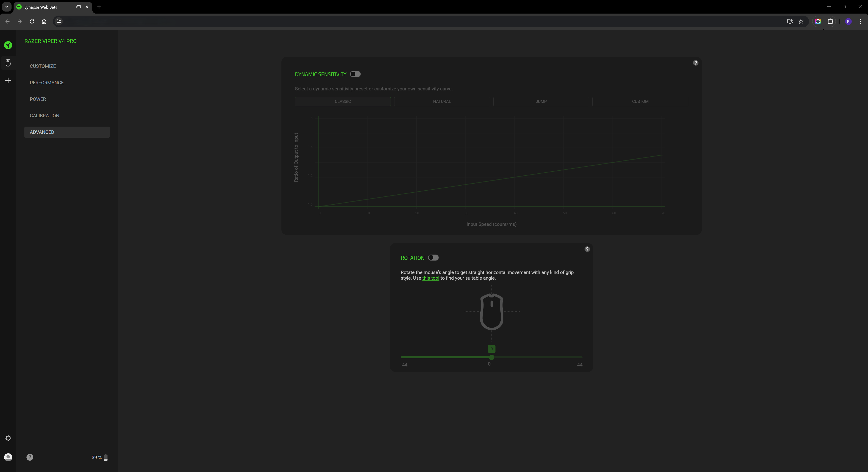Follow the "this tool" link
Screen dimensions: 868x472
(x=430, y=278)
